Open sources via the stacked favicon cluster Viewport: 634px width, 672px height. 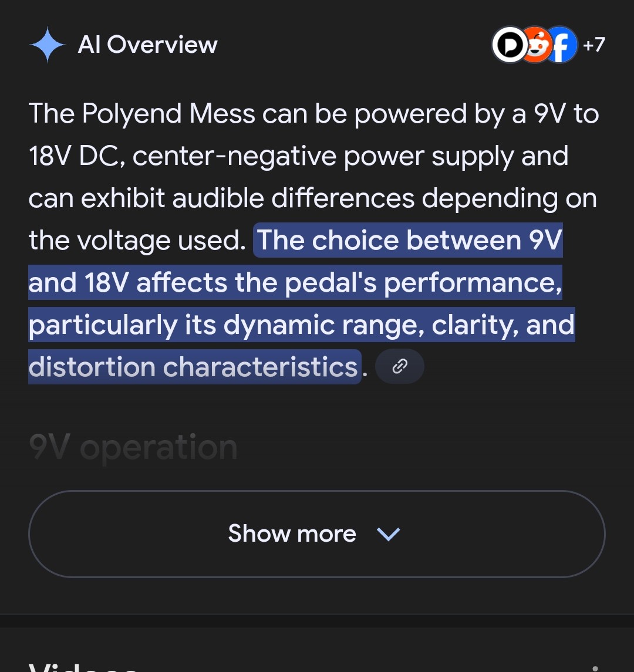[534, 45]
